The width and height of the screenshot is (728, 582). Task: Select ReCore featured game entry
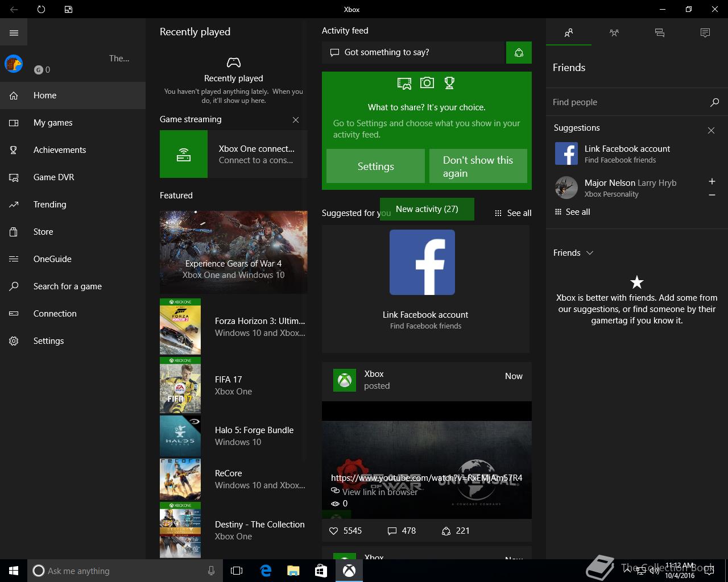click(234, 479)
